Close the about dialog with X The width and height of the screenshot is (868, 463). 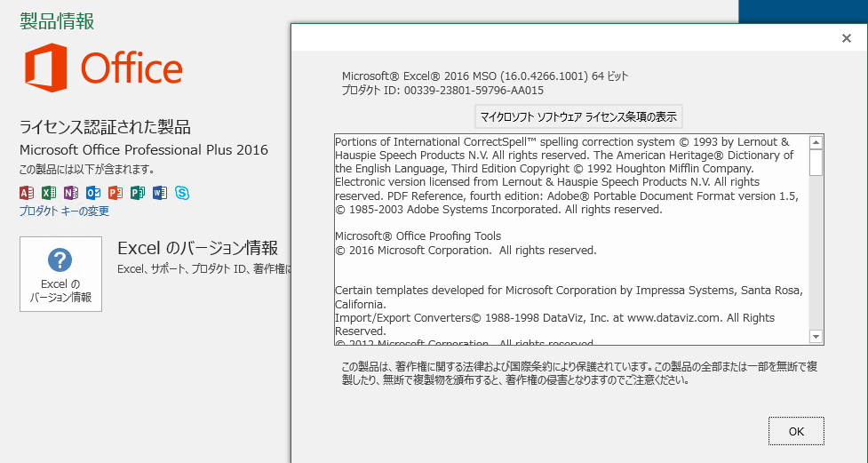(847, 38)
